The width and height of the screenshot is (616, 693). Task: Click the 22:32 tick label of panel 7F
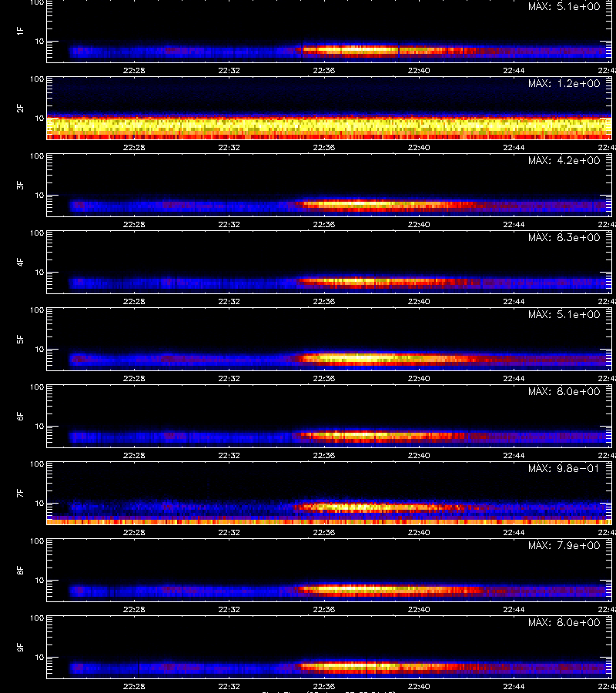229,533
